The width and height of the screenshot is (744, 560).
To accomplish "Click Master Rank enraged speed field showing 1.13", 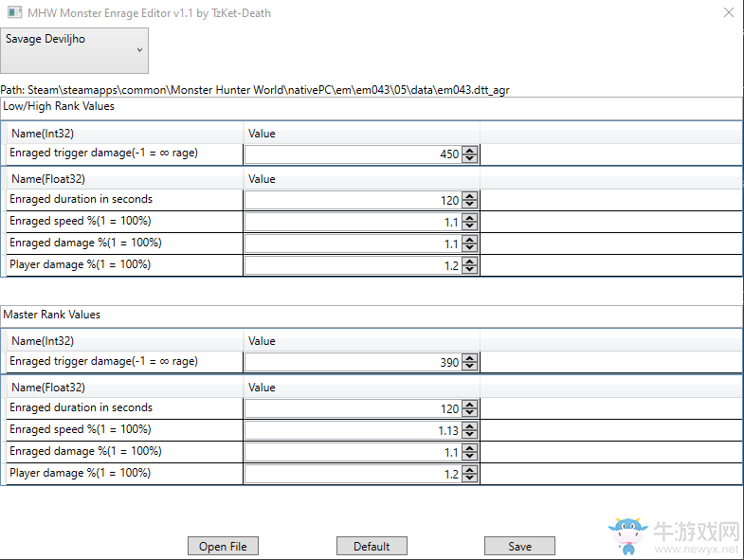I will tap(353, 431).
